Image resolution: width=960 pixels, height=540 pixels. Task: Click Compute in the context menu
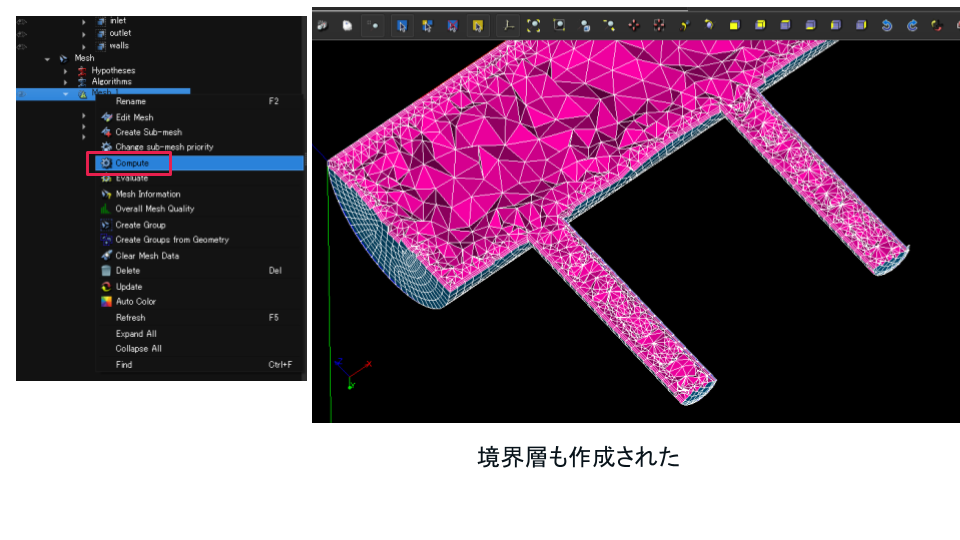point(132,163)
